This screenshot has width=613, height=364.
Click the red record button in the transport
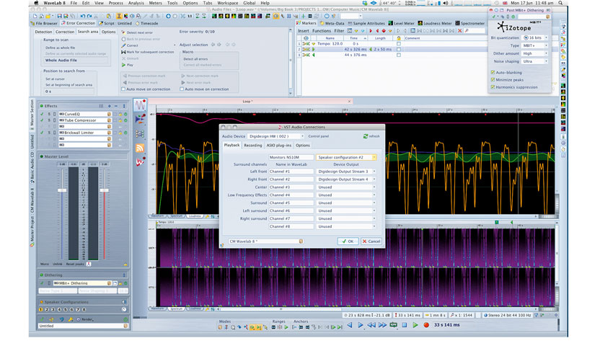(x=426, y=325)
